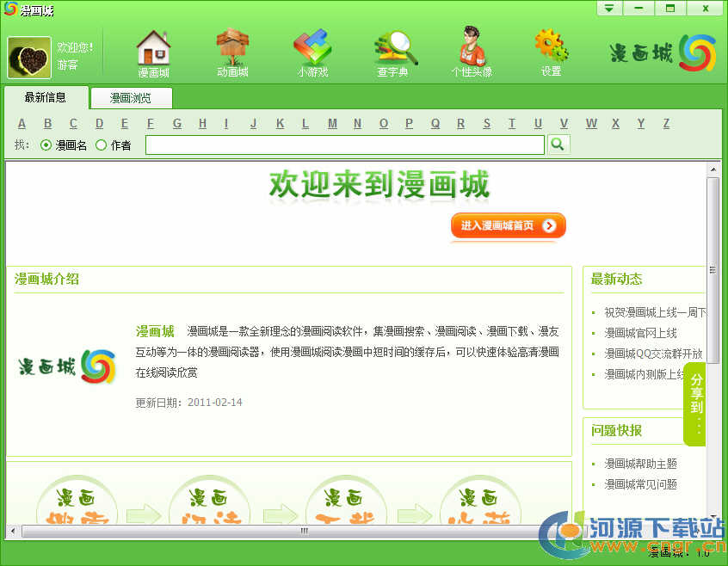Filter comics by letter F
Image resolution: width=728 pixels, height=566 pixels.
[x=151, y=123]
